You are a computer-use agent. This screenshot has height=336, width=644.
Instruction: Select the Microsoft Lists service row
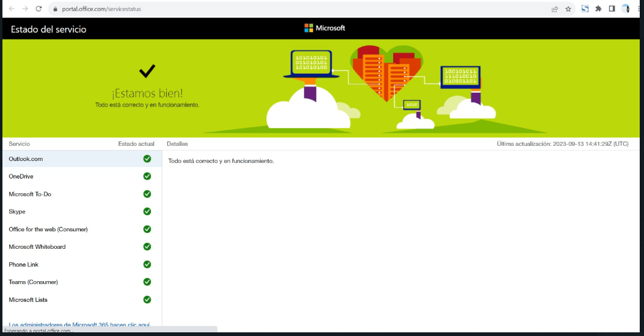point(82,300)
